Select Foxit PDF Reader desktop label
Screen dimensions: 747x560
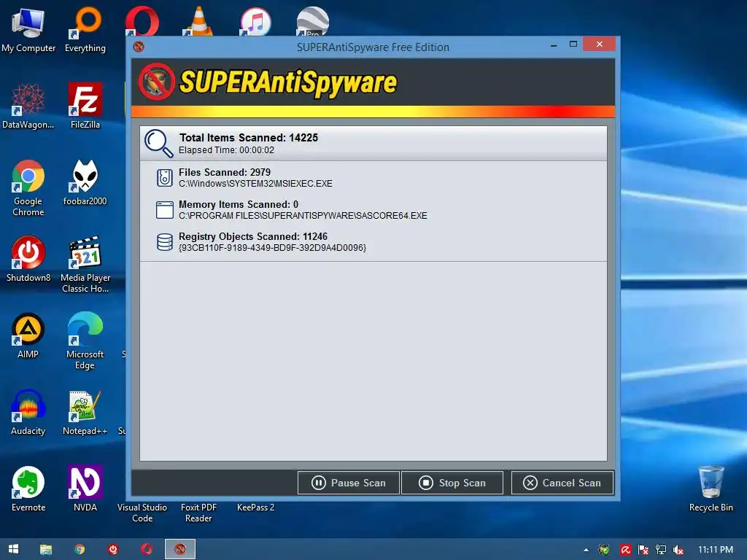(198, 513)
